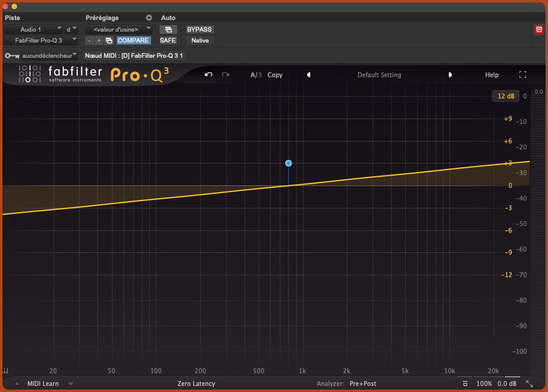The height and width of the screenshot is (392, 548).
Task: Switch to the B setting via A/B toggle
Action: (x=259, y=75)
